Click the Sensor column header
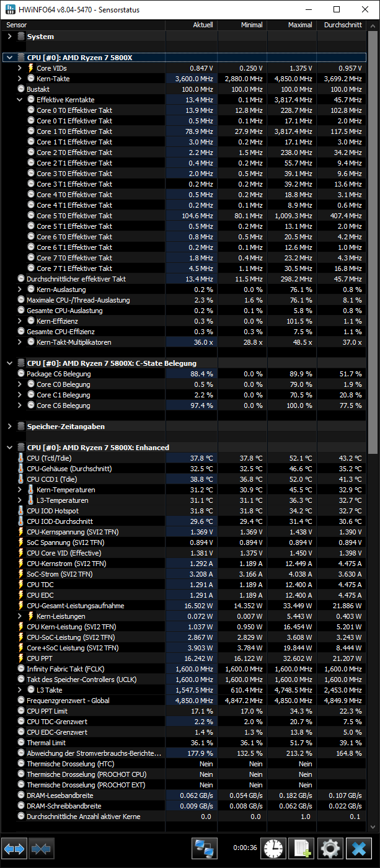This screenshot has width=380, height=868. (x=84, y=25)
